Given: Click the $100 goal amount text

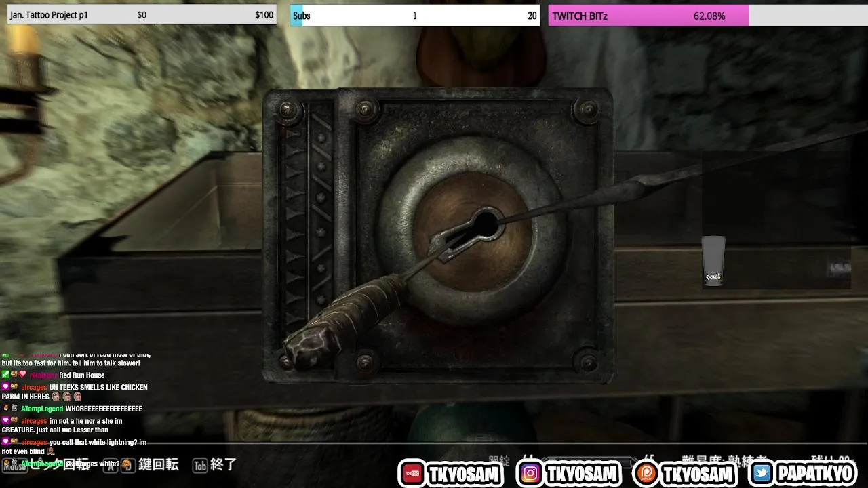Looking at the screenshot, I should point(264,15).
